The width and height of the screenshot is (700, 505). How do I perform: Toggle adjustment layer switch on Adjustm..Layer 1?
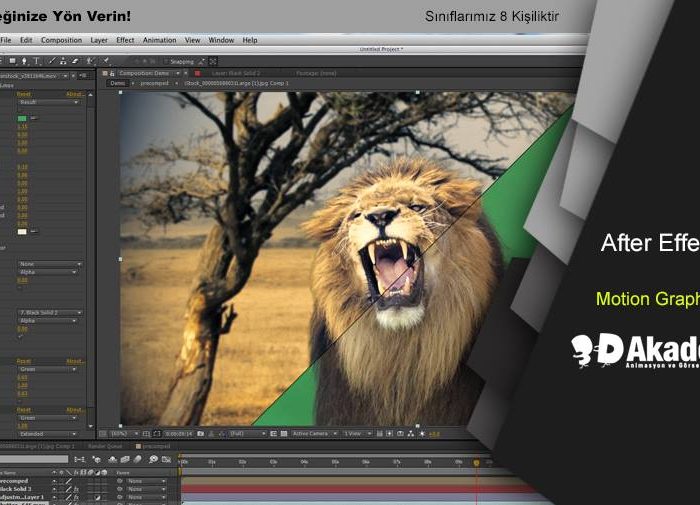click(x=97, y=497)
